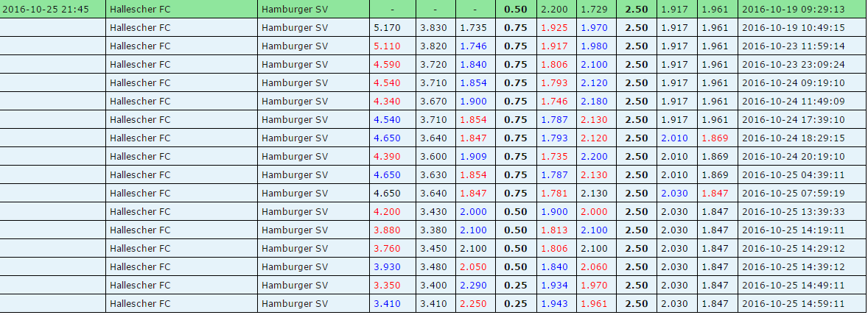
Task: Click Hamburger SV in the green header row
Action: 295,10
